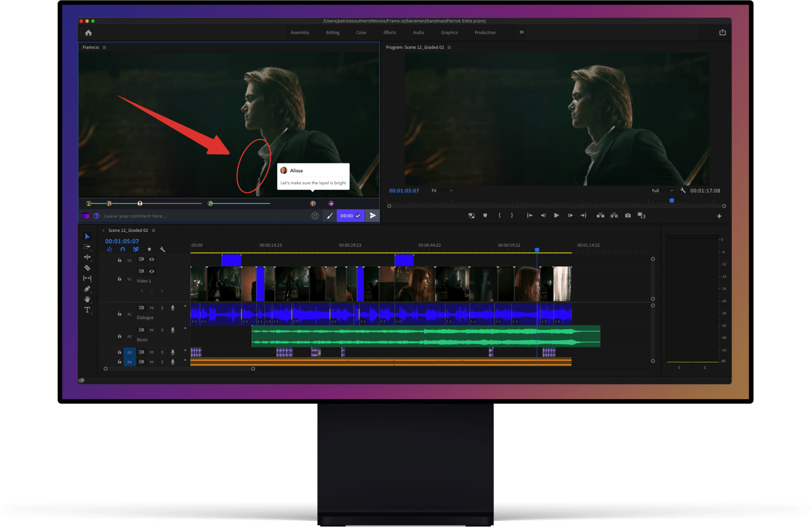This screenshot has width=812, height=527.
Task: Toggle nest insert and overwrite button
Action: click(x=109, y=250)
